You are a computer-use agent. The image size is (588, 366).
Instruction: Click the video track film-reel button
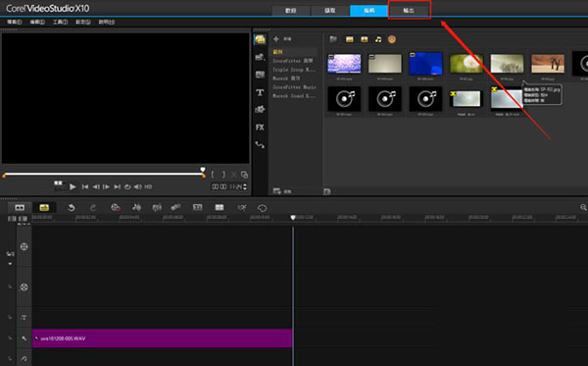click(x=24, y=246)
